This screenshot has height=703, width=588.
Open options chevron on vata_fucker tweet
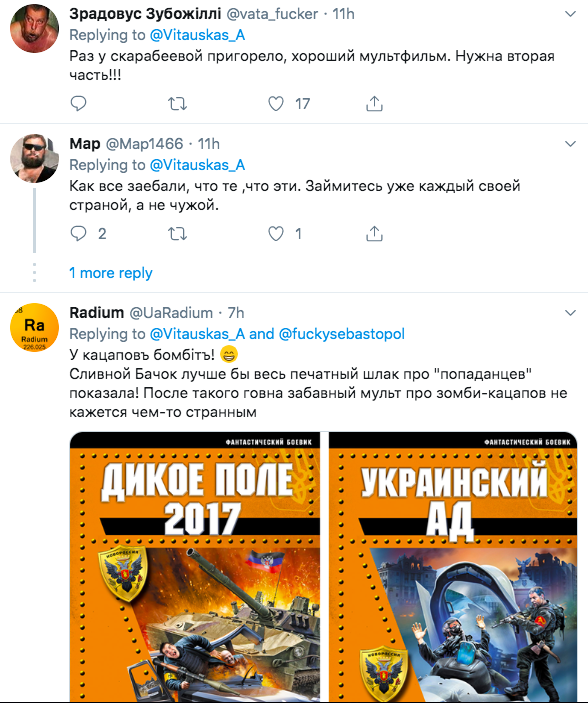click(x=570, y=14)
